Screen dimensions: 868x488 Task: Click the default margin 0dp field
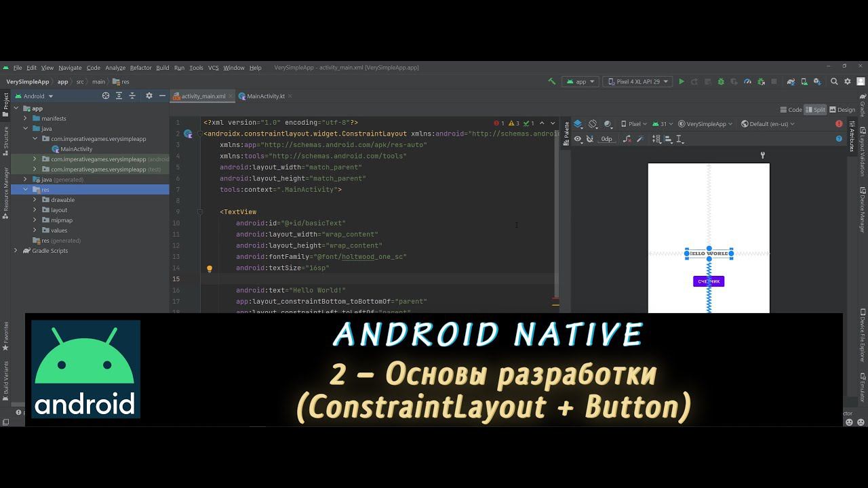pos(606,139)
